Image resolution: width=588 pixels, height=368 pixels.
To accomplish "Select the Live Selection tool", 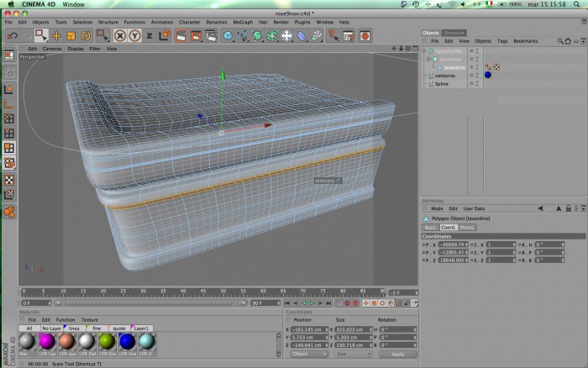I will [40, 35].
